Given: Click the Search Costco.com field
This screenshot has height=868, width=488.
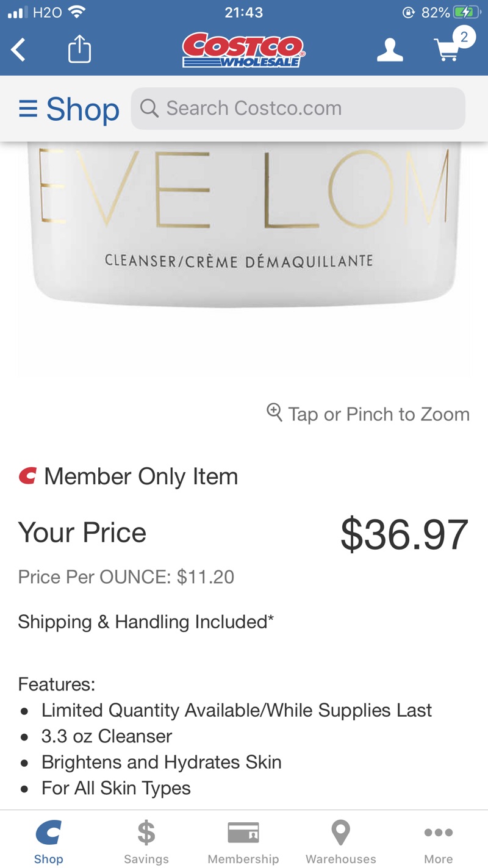Looking at the screenshot, I should click(x=299, y=109).
